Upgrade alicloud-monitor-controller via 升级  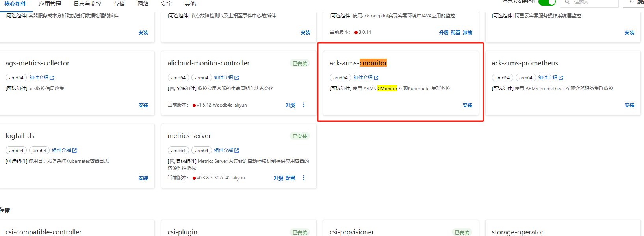290,105
